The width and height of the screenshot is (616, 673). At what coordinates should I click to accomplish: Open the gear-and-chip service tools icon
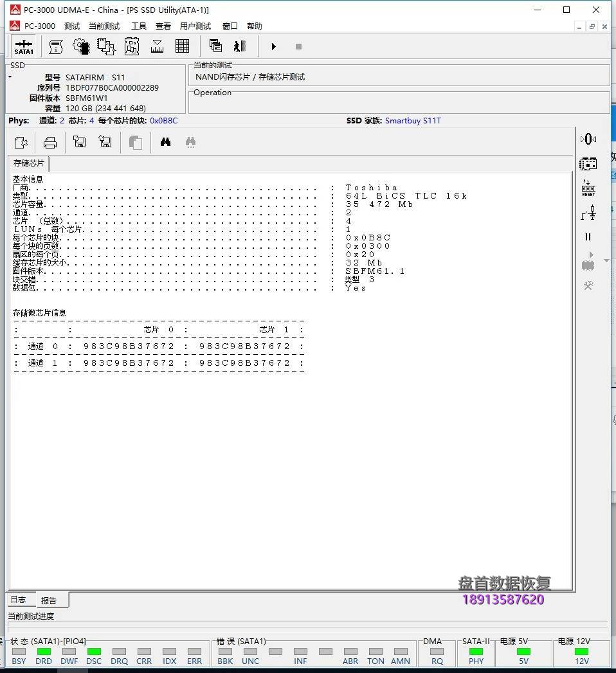point(81,46)
